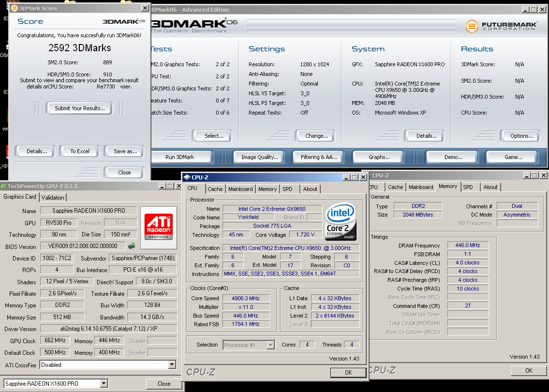Open the About tab in the back CPU-Z window
This screenshot has width=549, height=392.
click(490, 187)
